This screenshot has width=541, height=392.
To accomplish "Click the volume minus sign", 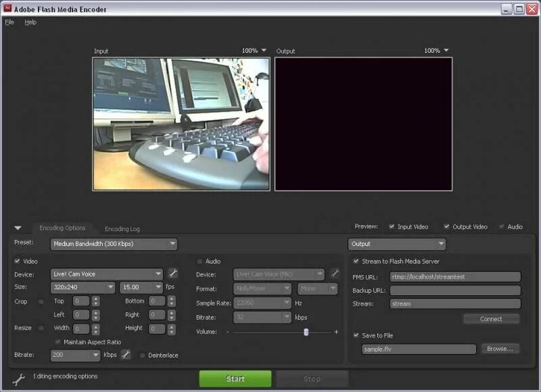I will click(227, 332).
